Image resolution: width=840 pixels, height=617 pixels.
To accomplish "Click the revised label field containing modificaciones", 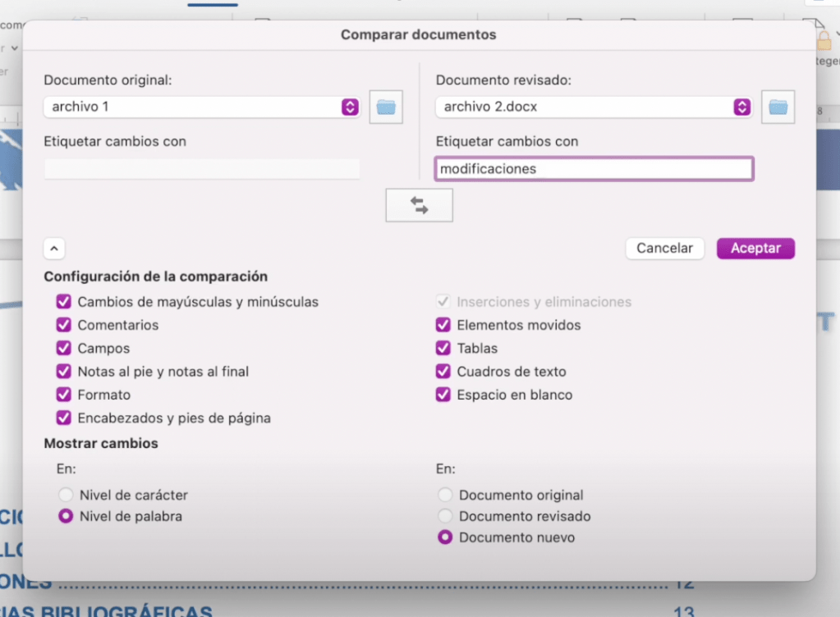I will (593, 169).
